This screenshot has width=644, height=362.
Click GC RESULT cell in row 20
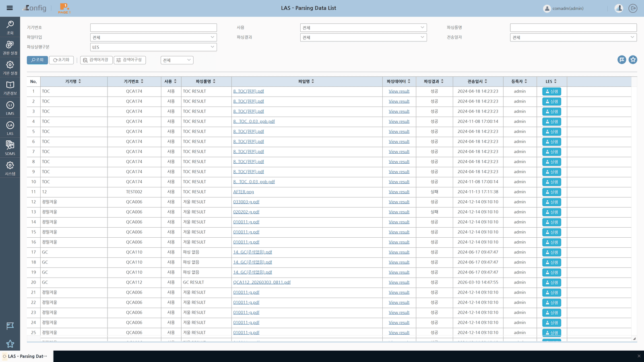pyautogui.click(x=206, y=282)
